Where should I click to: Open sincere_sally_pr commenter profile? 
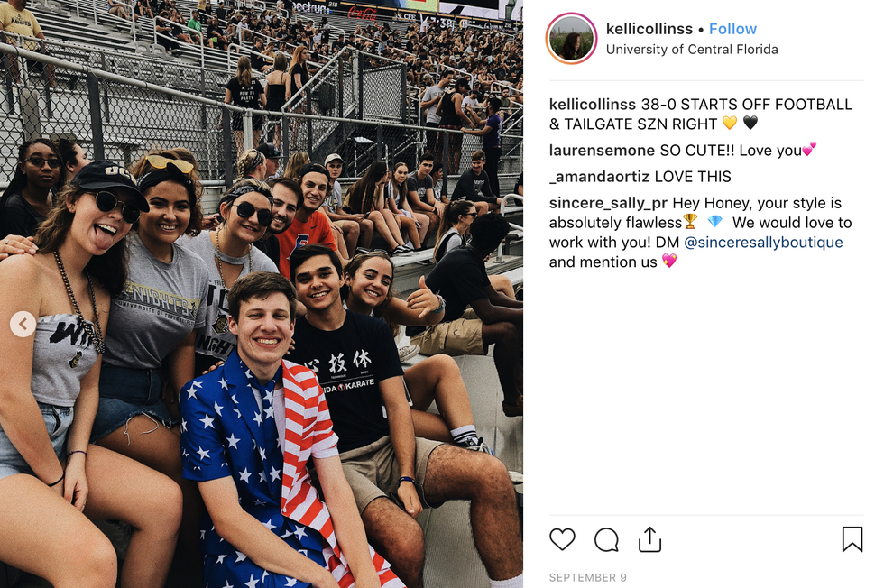click(608, 203)
